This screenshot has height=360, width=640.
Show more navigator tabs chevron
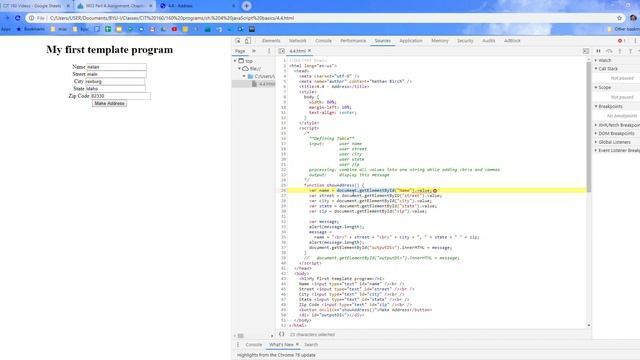coord(254,51)
